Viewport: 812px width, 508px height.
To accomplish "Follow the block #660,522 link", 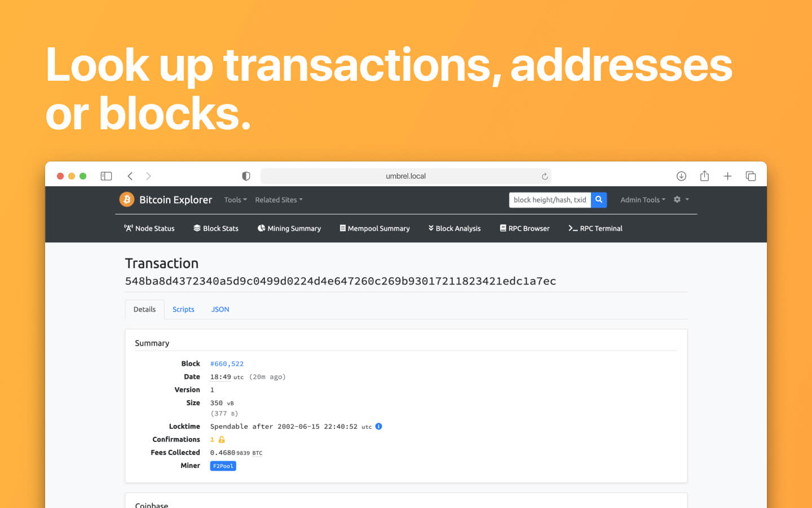I will 227,364.
